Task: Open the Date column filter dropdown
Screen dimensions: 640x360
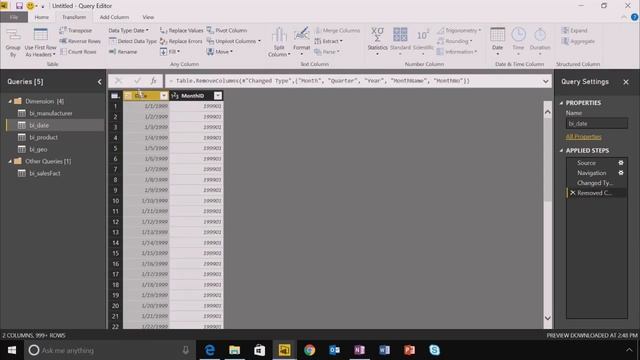Action: pos(164,96)
